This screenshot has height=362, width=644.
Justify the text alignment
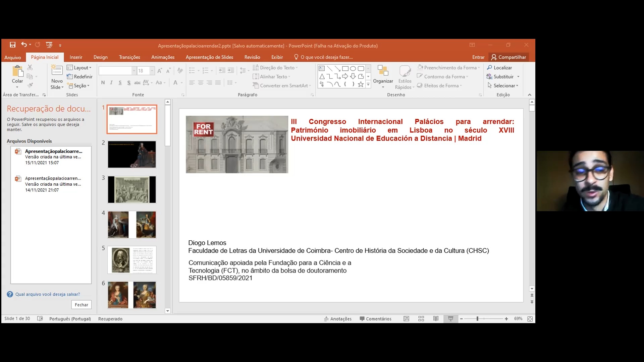[218, 83]
